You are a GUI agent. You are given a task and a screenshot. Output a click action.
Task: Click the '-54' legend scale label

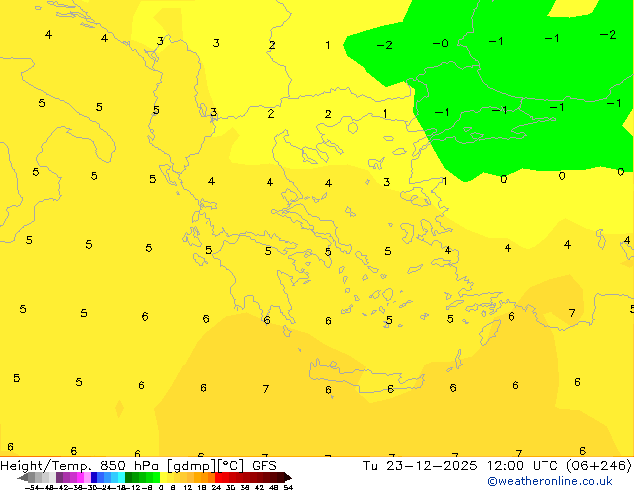32,487
